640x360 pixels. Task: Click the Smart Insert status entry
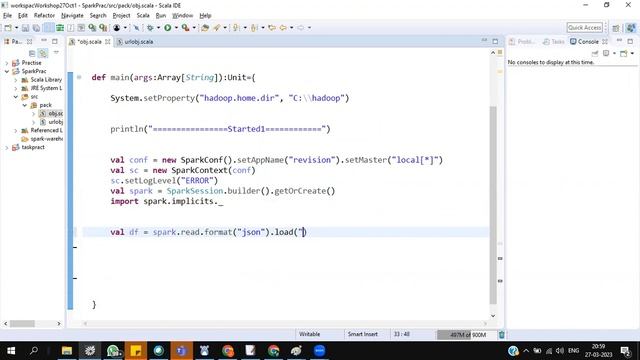pyautogui.click(x=362, y=334)
